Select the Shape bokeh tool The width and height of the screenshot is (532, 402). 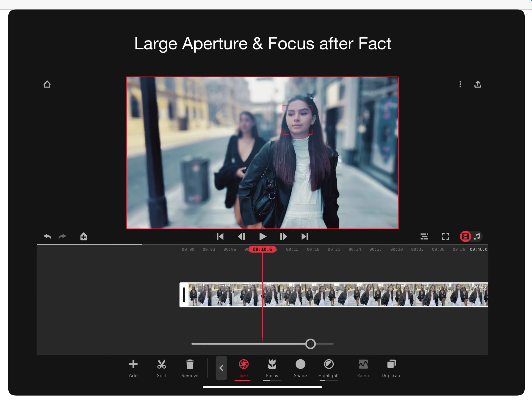(x=300, y=364)
